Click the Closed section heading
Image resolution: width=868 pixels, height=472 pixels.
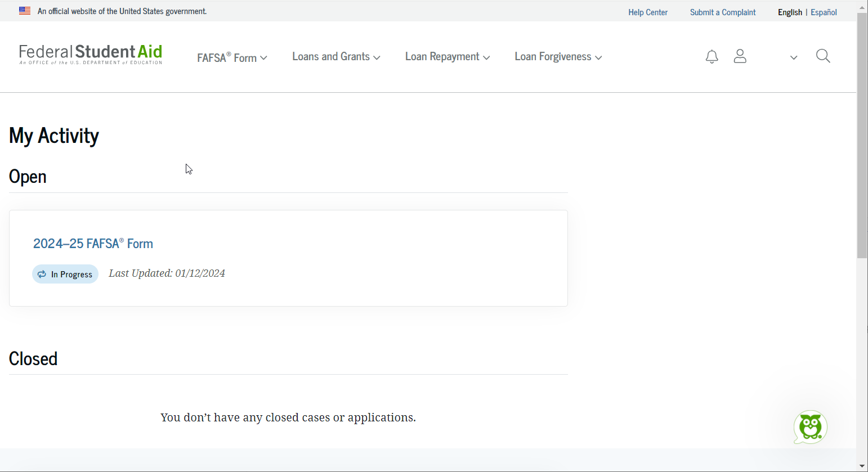click(33, 359)
